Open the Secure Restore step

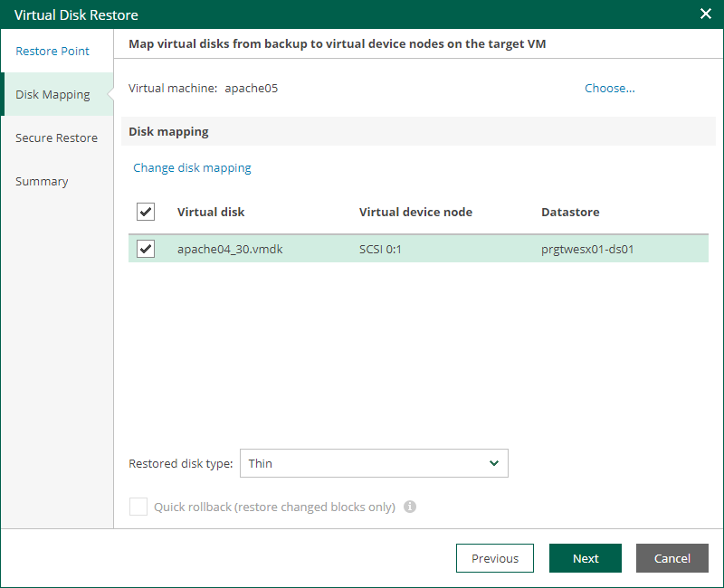(x=56, y=138)
